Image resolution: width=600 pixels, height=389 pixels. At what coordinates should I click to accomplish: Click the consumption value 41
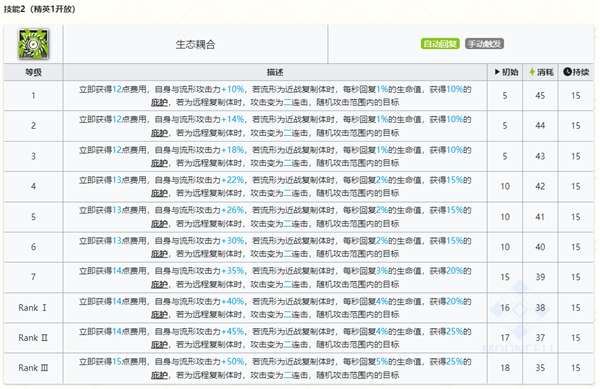(540, 217)
